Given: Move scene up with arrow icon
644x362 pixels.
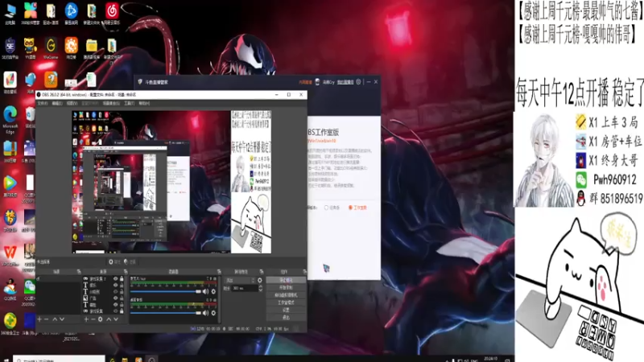Looking at the screenshot, I should tap(55, 319).
